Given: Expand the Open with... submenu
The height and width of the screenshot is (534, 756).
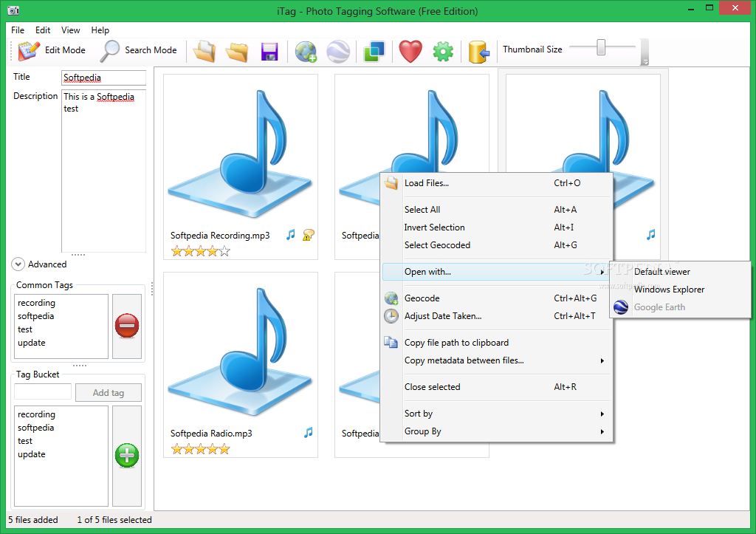Looking at the screenshot, I should point(497,272).
